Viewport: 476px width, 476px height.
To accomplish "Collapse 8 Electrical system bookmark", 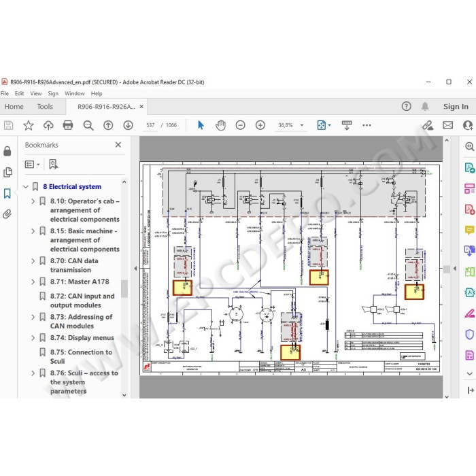I will point(26,187).
